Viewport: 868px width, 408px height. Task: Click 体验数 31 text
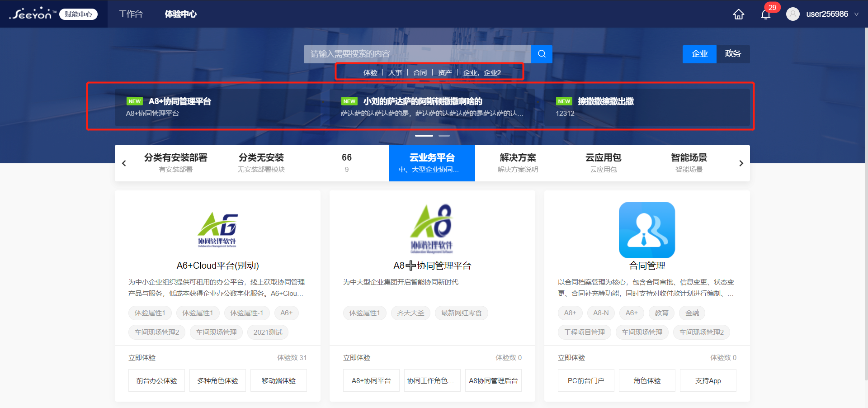292,357
